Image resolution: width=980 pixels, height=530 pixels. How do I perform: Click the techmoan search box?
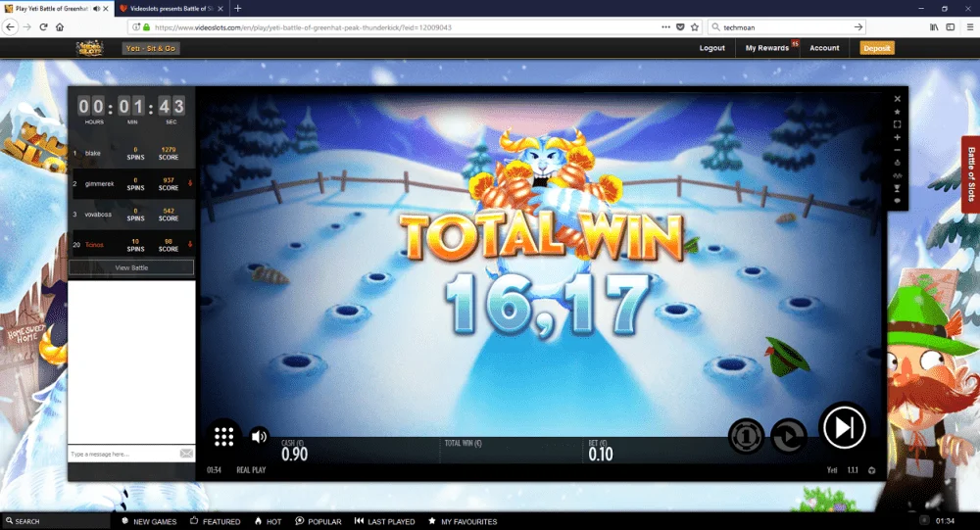[x=786, y=27]
